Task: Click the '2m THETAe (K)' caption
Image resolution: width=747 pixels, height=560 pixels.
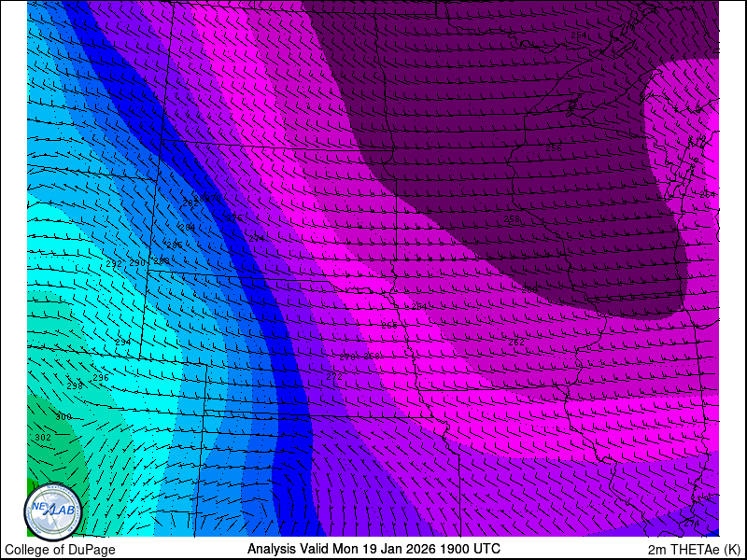Action: tap(695, 549)
